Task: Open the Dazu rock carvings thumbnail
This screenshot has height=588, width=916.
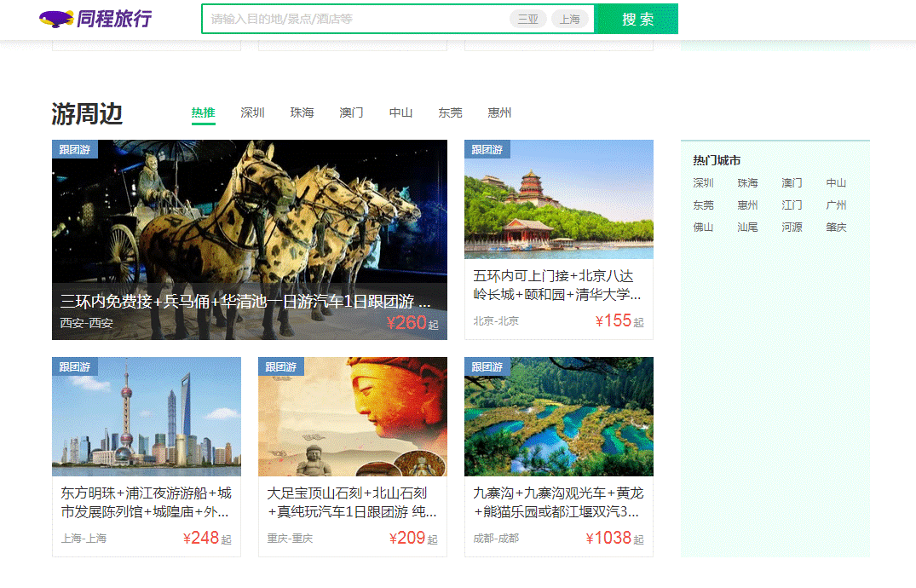Action: point(352,417)
